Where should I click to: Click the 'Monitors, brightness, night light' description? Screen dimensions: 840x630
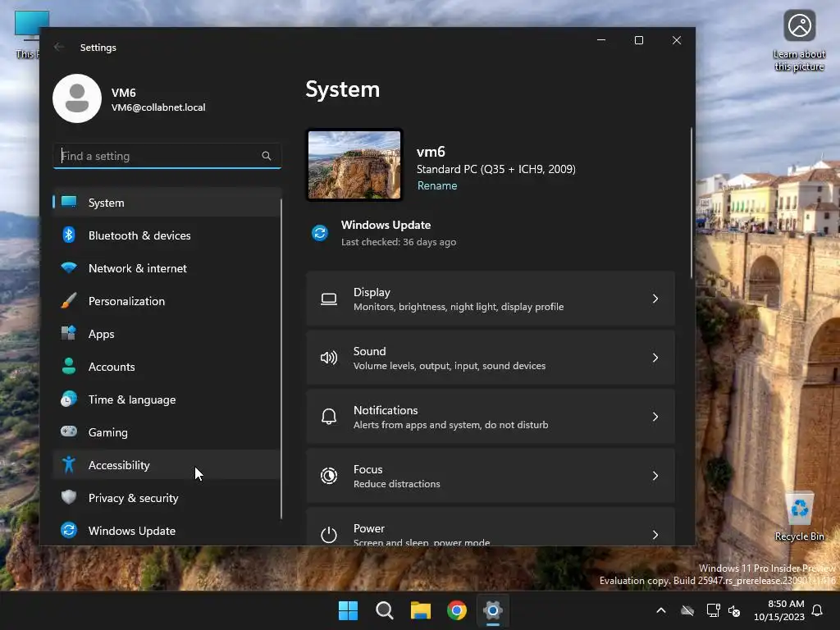coord(459,307)
